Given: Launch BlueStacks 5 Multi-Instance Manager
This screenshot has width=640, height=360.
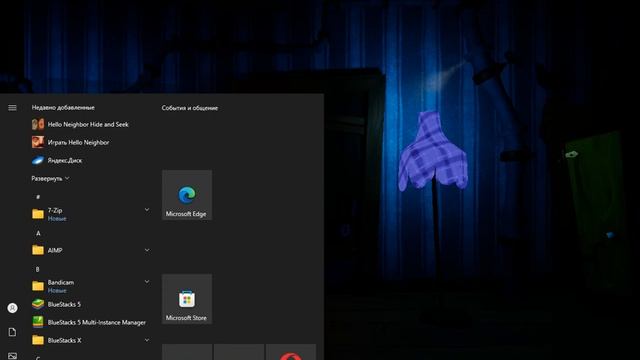Looking at the screenshot, I should [89, 322].
